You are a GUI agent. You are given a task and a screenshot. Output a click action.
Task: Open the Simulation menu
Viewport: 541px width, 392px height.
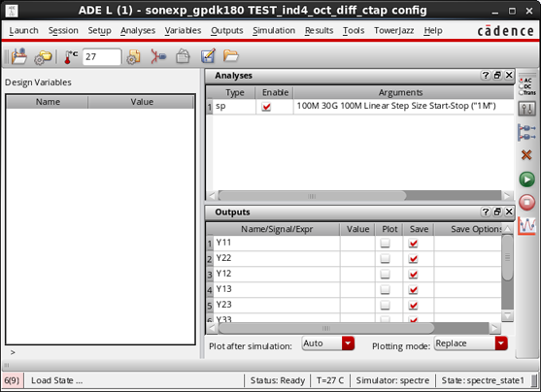point(274,31)
